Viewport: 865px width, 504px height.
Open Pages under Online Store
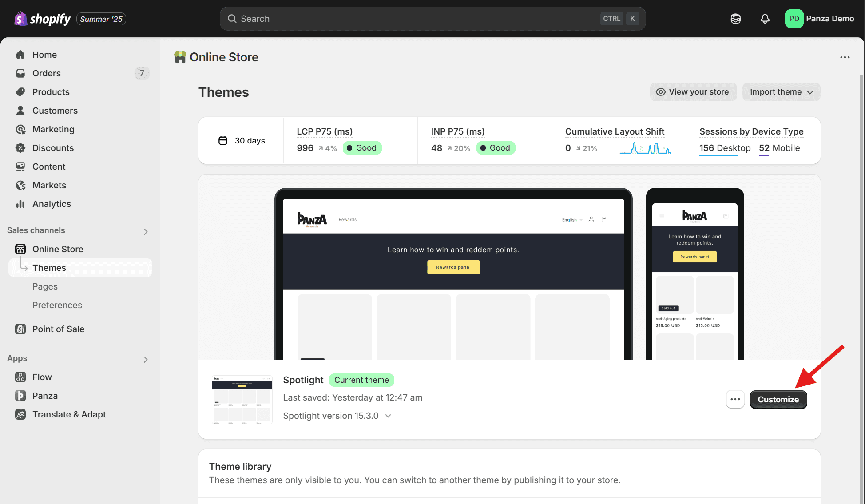(x=80, y=286)
